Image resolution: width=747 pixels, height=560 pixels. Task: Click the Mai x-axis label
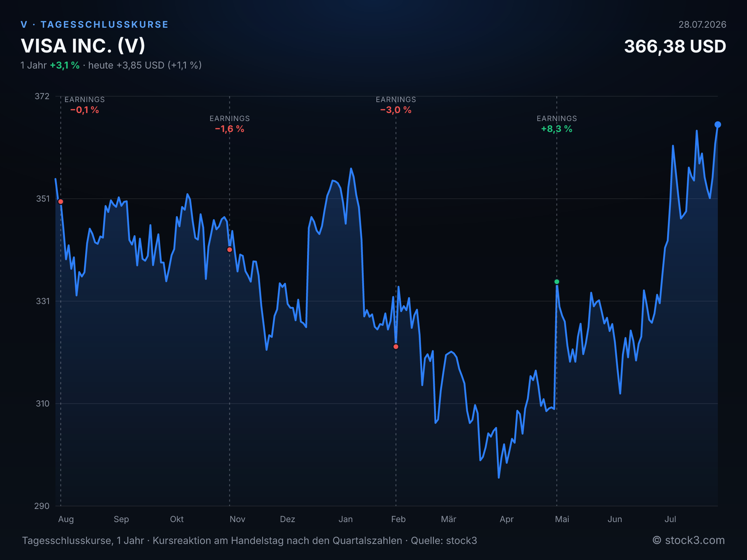tap(562, 519)
